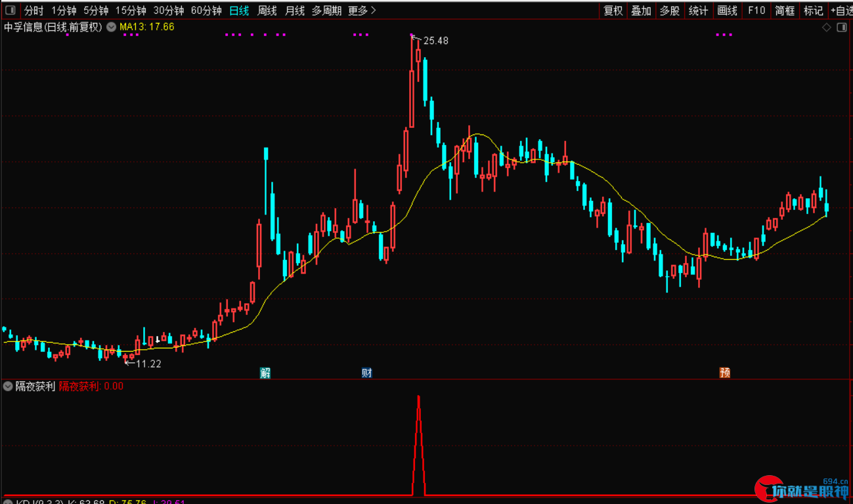
Task: Activate the 画线 drawing tool
Action: [728, 10]
